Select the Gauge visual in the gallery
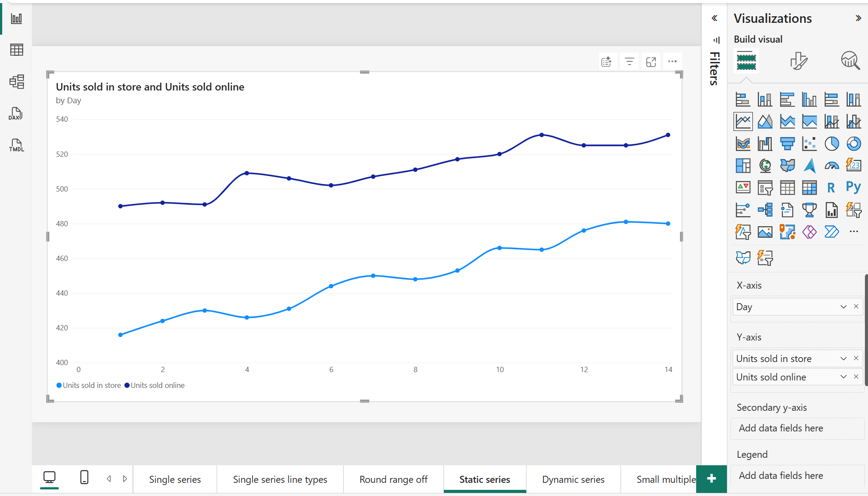This screenshot has width=868, height=496. pos(832,166)
